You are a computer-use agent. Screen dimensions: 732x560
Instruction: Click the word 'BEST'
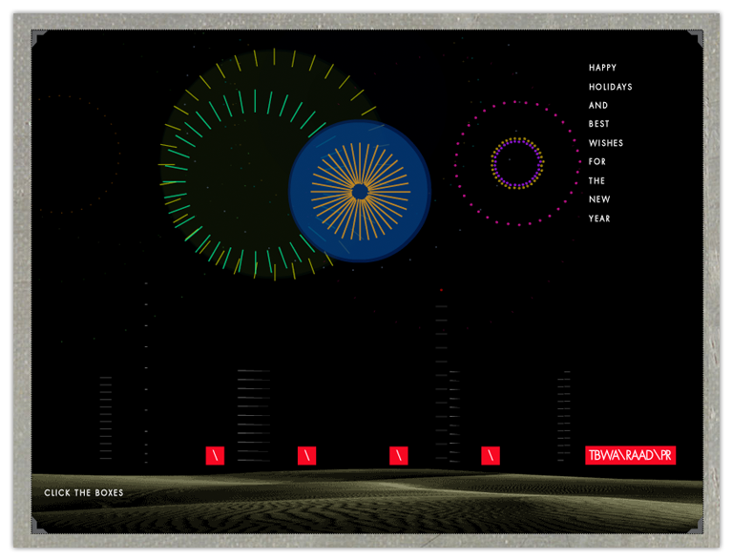599,124
